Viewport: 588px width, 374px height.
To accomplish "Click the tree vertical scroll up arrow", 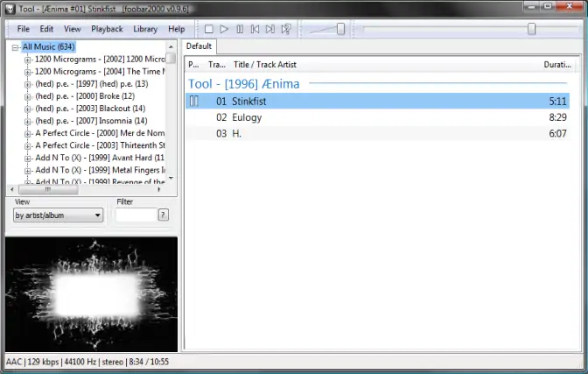I will tap(171, 46).
